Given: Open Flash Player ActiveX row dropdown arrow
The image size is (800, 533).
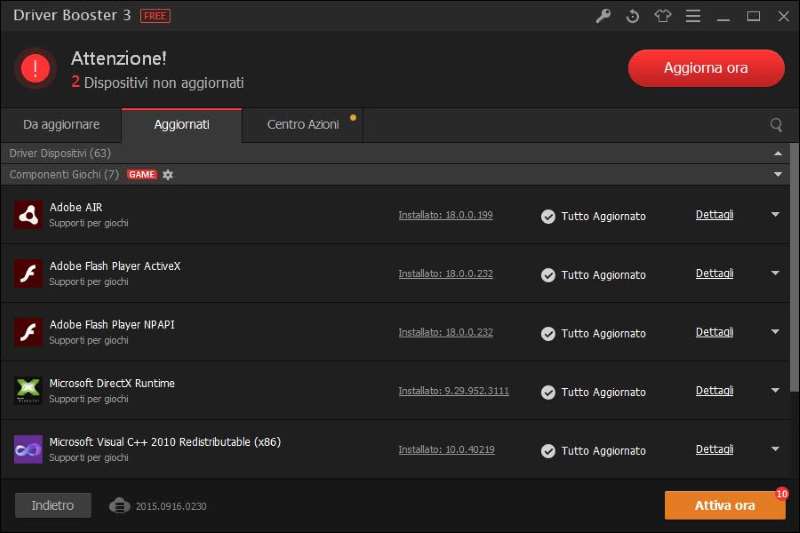Looking at the screenshot, I should [775, 273].
